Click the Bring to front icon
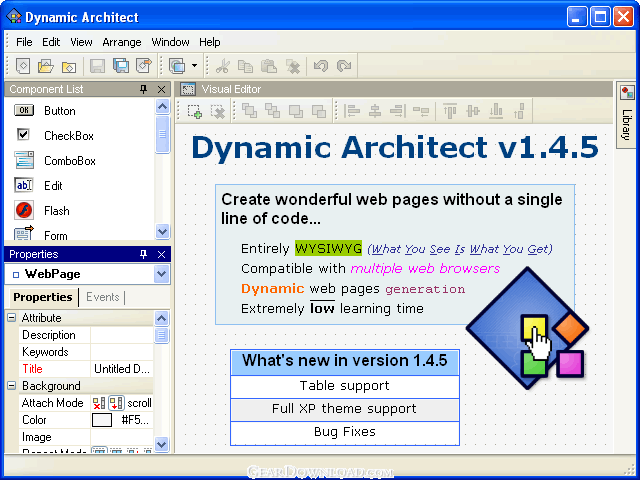640x480 pixels. (249, 111)
